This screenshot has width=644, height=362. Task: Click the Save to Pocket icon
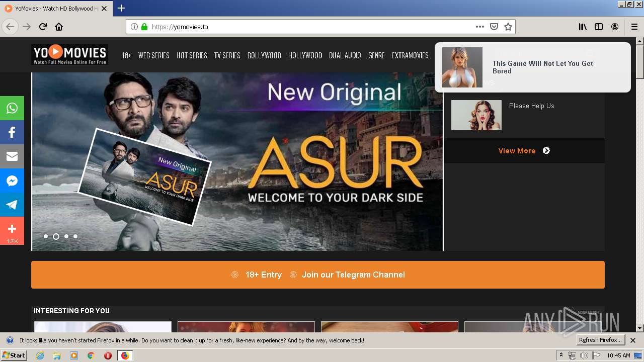click(x=494, y=27)
